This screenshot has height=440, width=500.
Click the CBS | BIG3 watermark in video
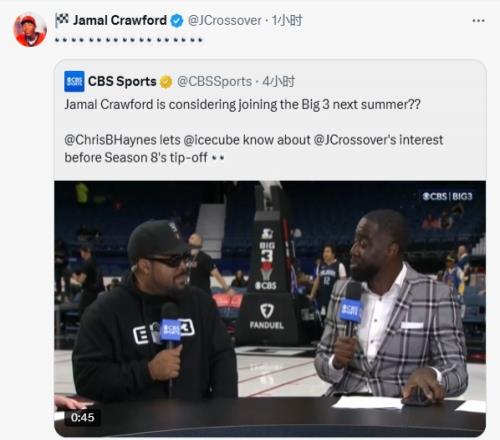click(447, 196)
